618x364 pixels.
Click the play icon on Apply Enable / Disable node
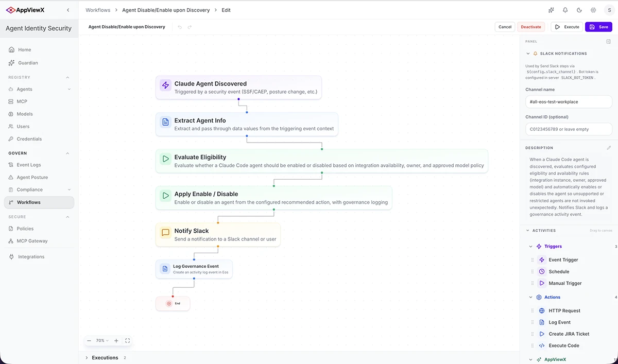(x=165, y=196)
